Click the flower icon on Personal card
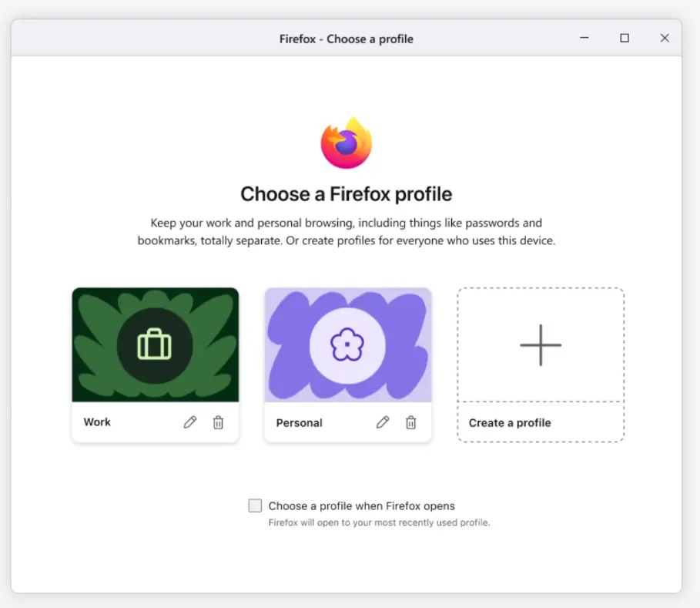Image resolution: width=700 pixels, height=608 pixels. click(347, 344)
